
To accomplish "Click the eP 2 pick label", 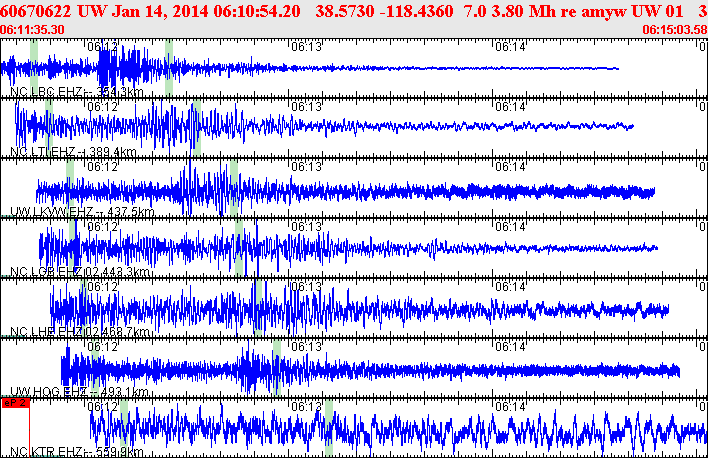I will 15,403.
